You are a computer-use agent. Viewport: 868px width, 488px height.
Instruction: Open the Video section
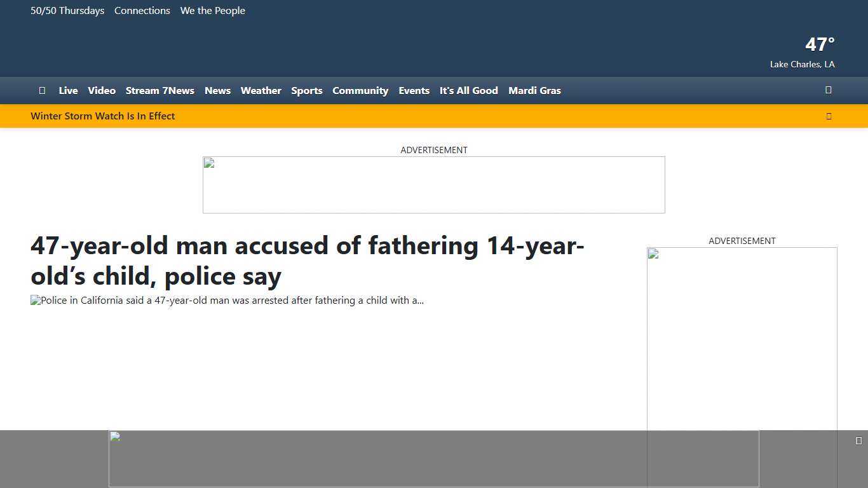pos(102,90)
